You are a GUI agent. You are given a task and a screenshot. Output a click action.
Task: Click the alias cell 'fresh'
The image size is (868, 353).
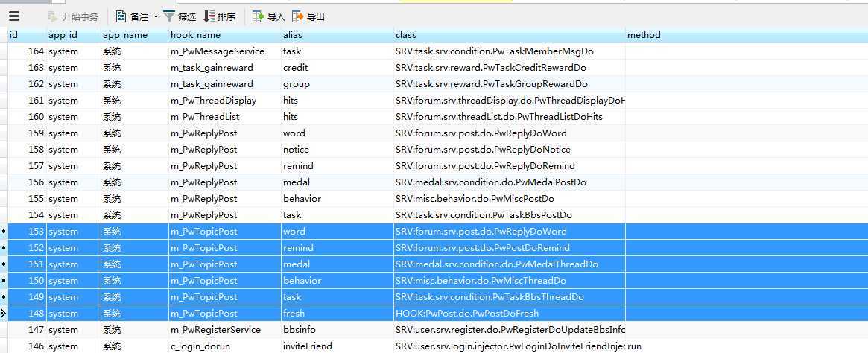click(337, 314)
